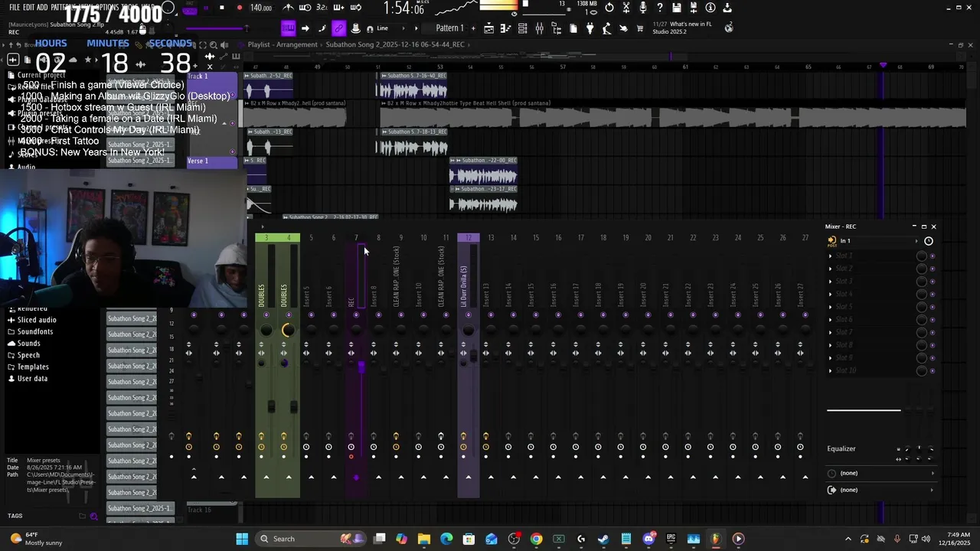Click the undo history circular arrow icon

click(609, 8)
